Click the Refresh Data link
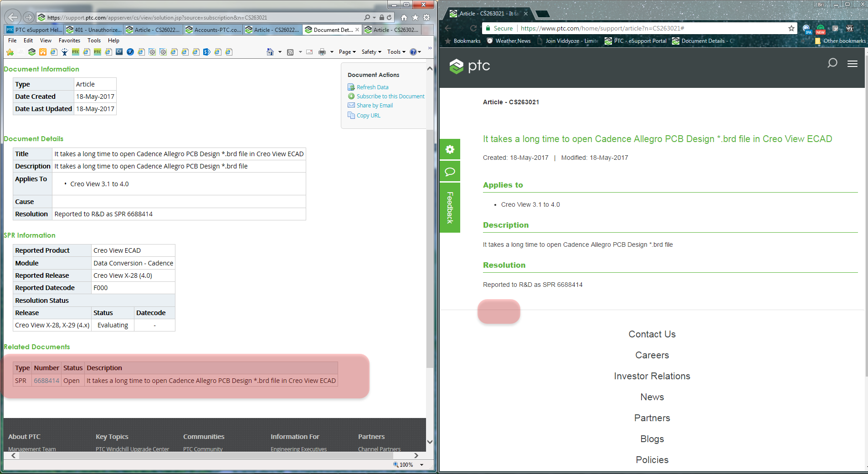The height and width of the screenshot is (474, 868). 372,87
